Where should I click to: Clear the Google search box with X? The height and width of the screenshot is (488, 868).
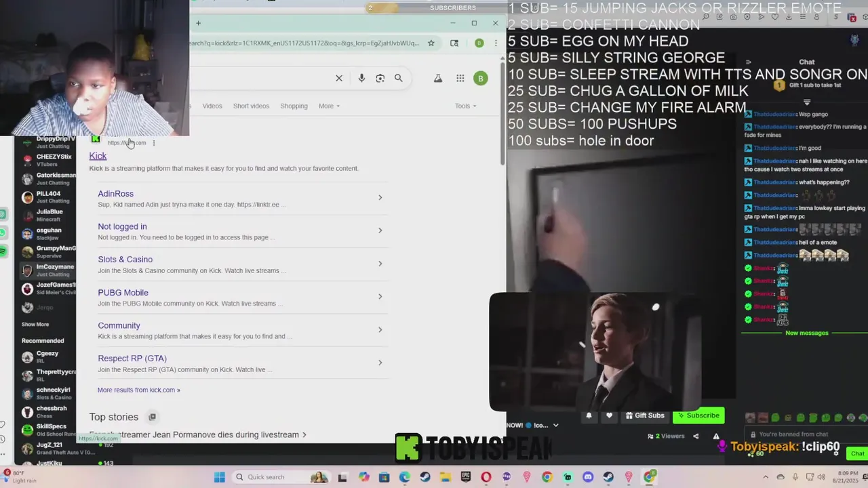(339, 78)
